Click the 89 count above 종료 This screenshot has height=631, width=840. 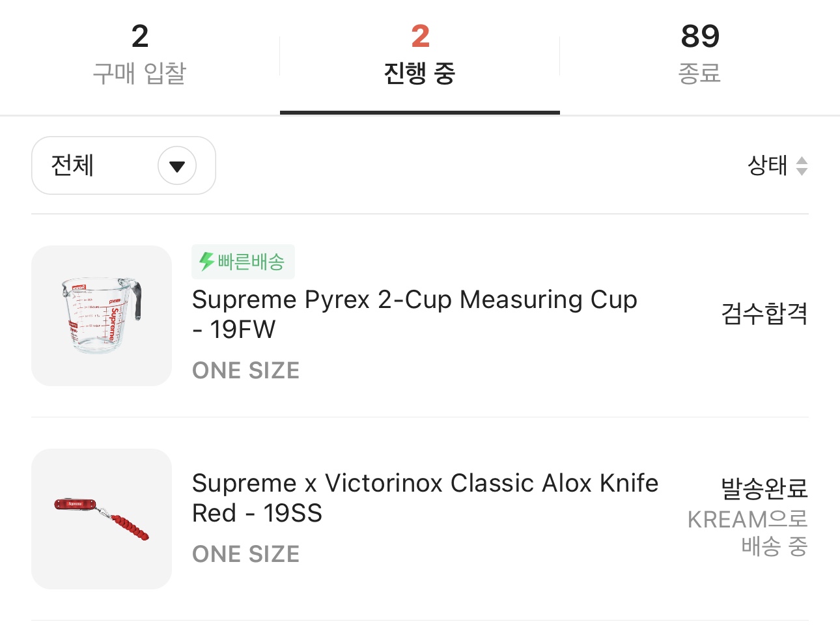coord(700,36)
